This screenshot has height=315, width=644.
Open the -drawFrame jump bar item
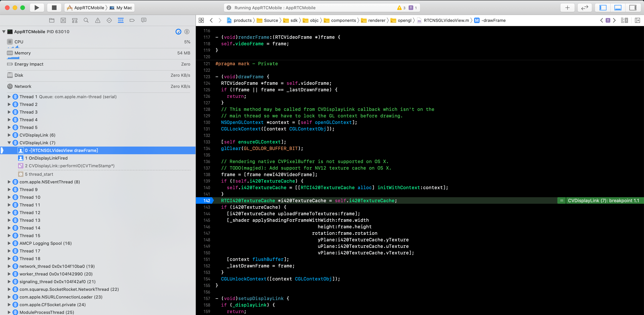(x=493, y=20)
